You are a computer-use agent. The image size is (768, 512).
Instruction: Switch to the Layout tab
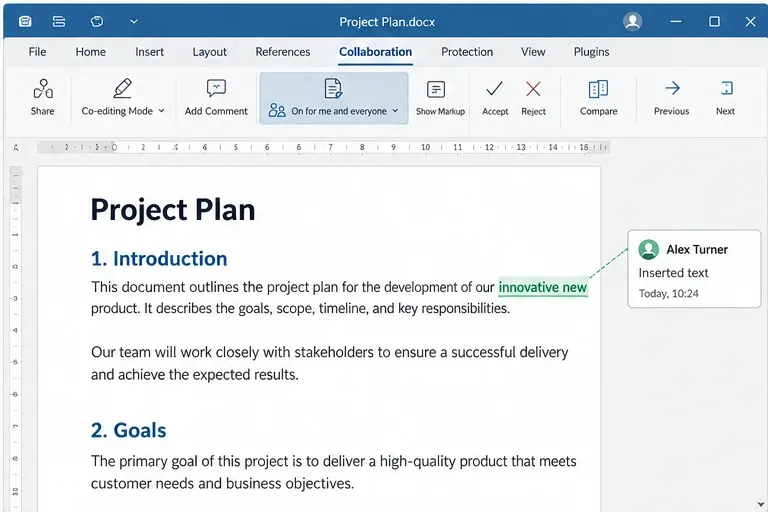click(210, 52)
